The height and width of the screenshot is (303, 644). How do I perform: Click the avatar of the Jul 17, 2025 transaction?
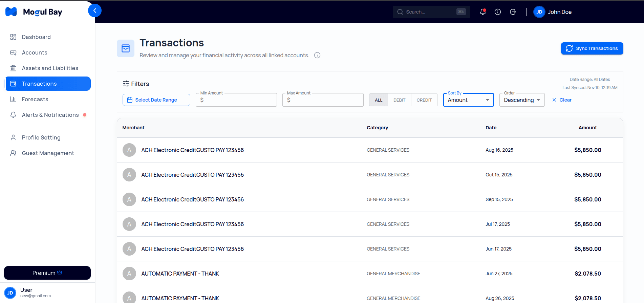(129, 224)
